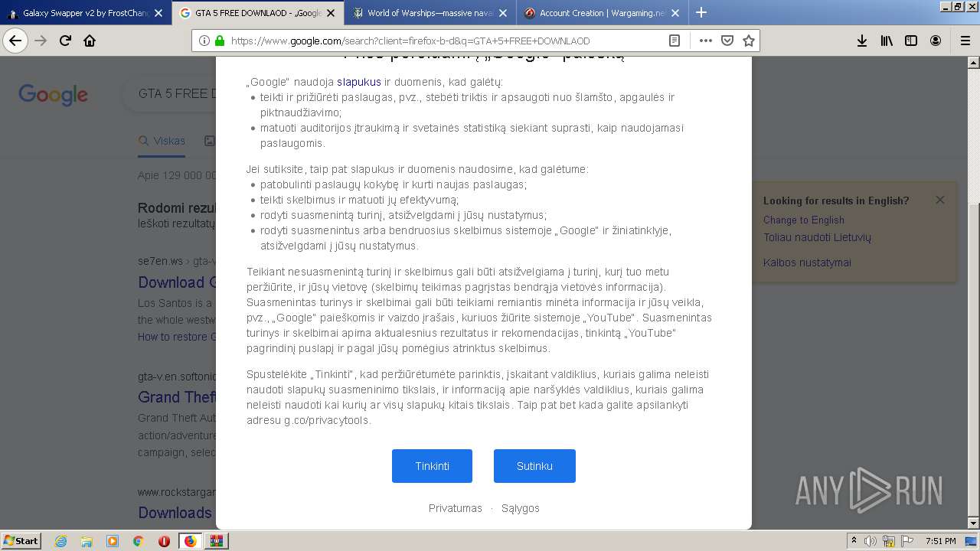Close the GTA 5 FREE DOWNLAOD tab
980x551 pixels.
(331, 13)
